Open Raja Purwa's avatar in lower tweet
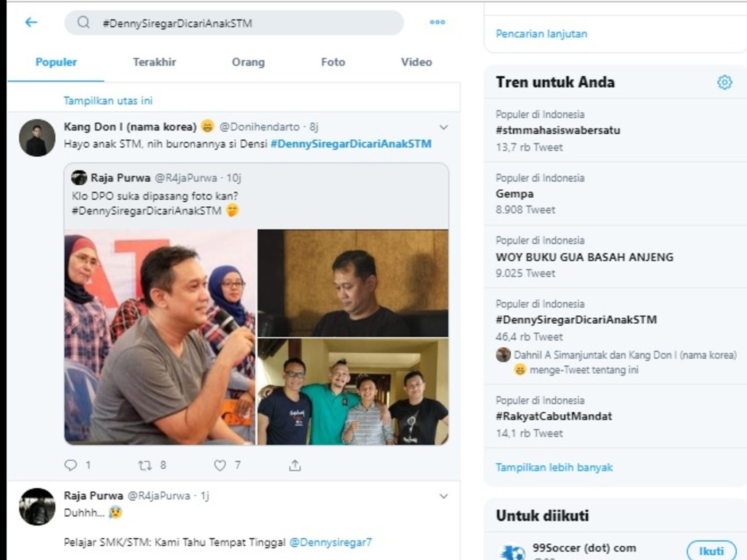The height and width of the screenshot is (560, 747). 36,506
